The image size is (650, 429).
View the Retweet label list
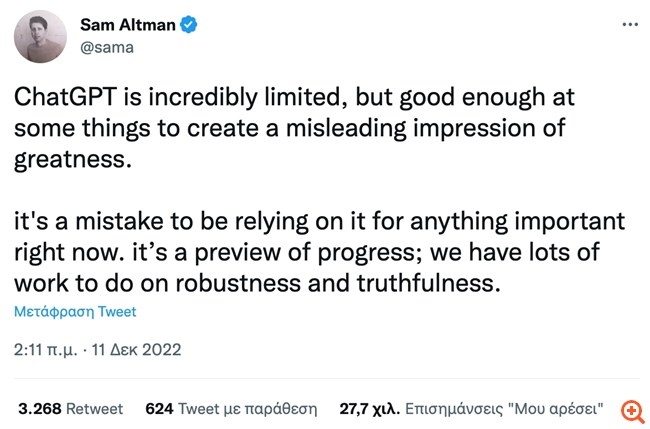95,409
